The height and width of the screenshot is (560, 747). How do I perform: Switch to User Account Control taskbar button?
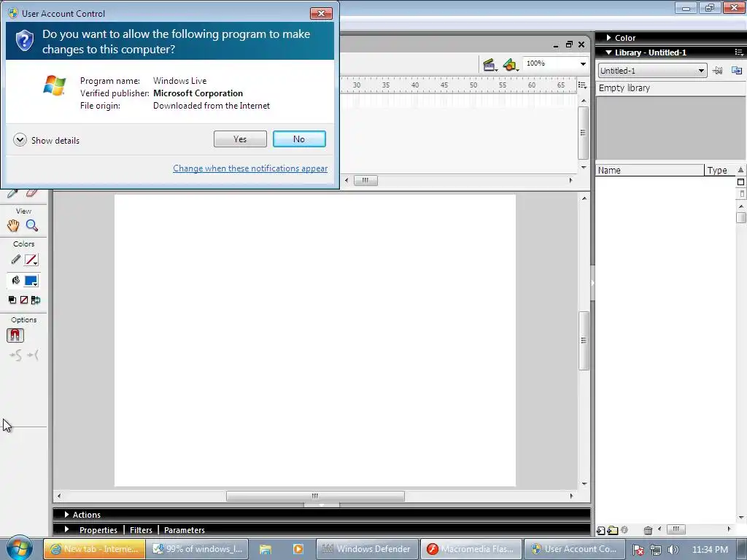pos(574,549)
